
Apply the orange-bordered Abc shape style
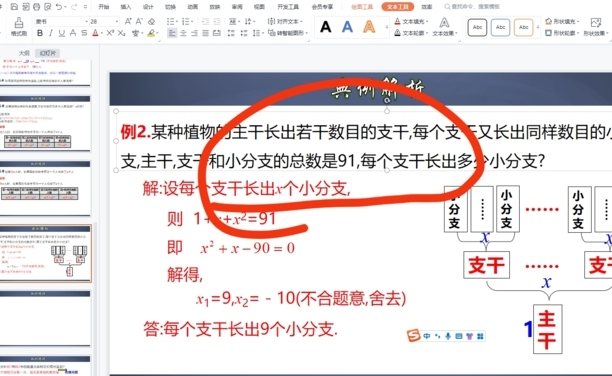(524, 27)
